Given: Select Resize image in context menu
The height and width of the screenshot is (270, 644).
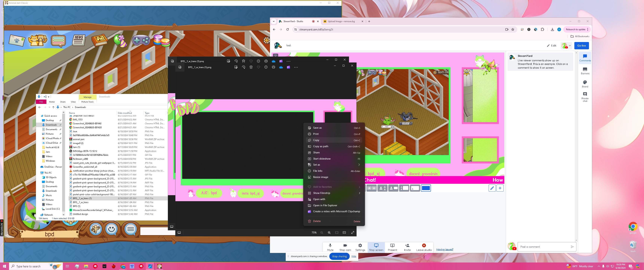Looking at the screenshot, I should 334,177.
